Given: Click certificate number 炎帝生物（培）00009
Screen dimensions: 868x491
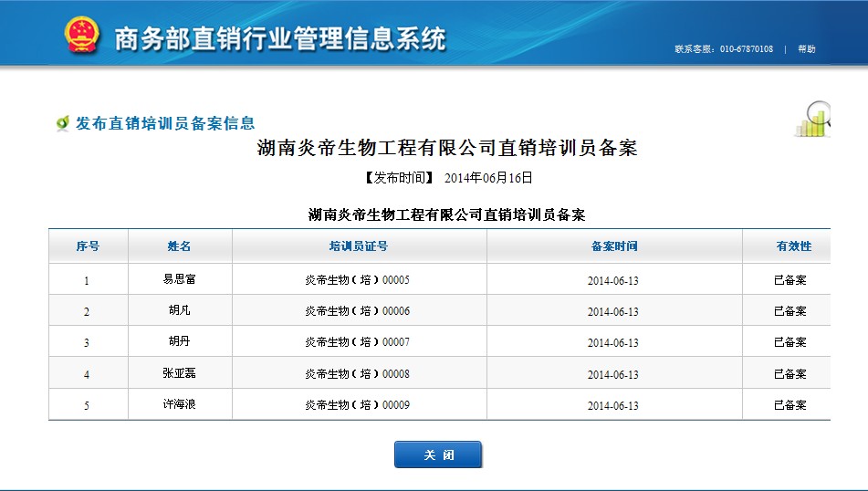Looking at the screenshot, I should coord(357,404).
